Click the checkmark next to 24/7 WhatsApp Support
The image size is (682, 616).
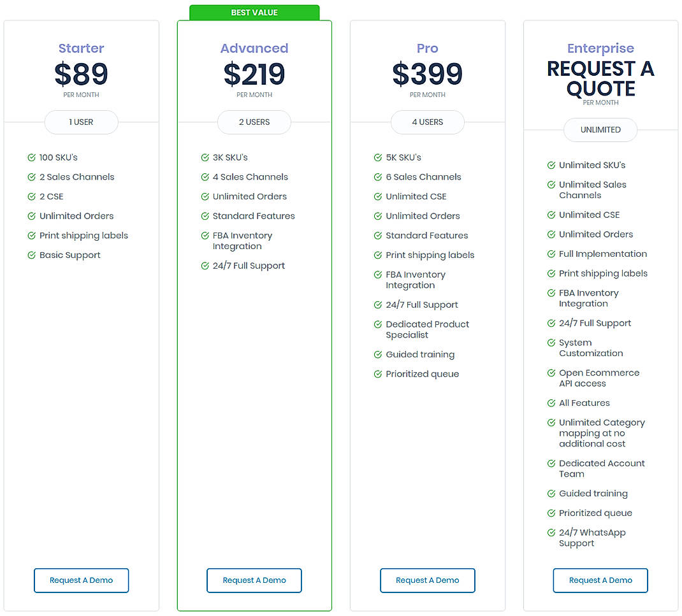(551, 533)
